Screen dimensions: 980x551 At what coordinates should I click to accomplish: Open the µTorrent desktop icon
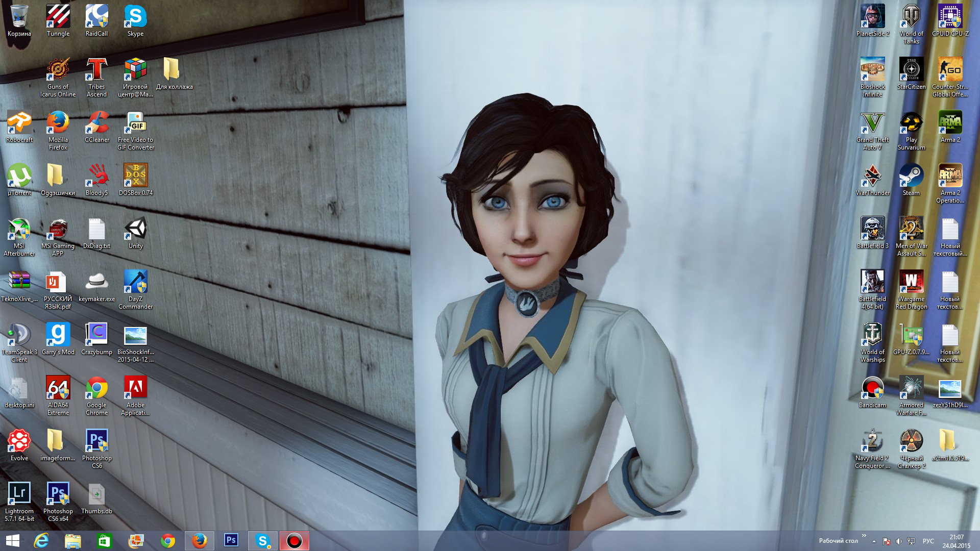[19, 180]
